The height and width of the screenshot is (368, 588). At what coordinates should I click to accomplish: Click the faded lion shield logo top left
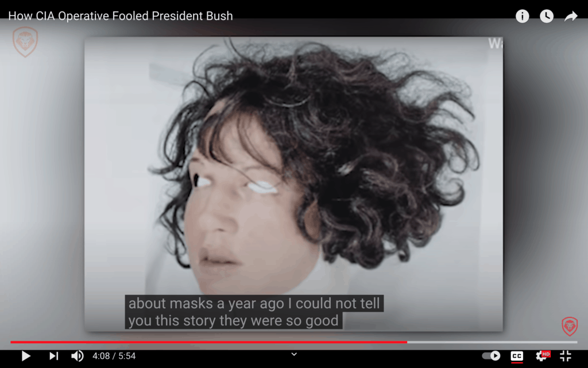[x=25, y=41]
